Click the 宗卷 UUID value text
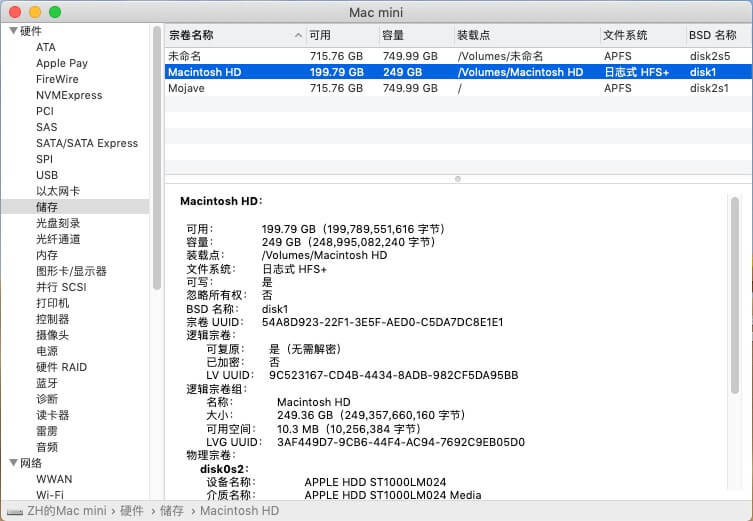753x521 pixels. [x=383, y=322]
